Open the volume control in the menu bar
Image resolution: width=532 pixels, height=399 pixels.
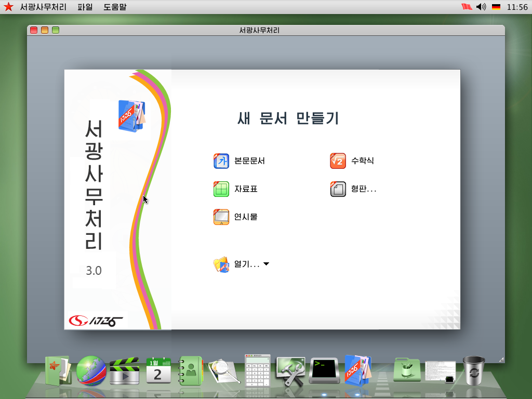(x=479, y=7)
